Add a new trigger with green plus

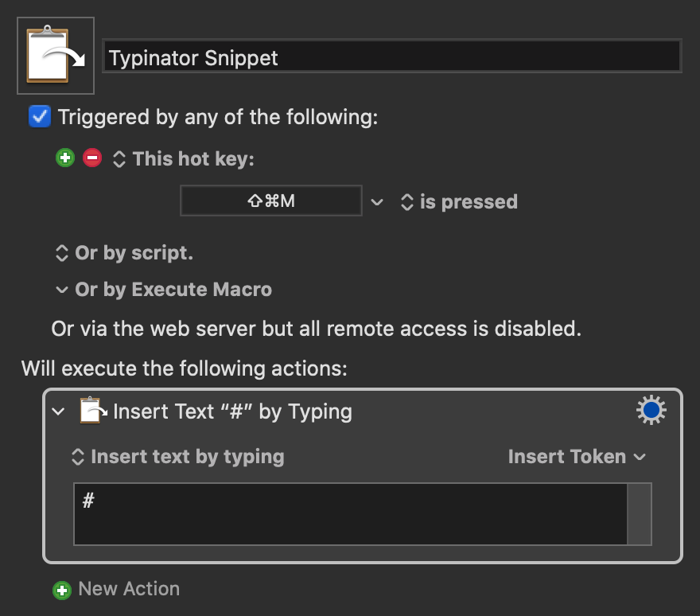pos(65,158)
